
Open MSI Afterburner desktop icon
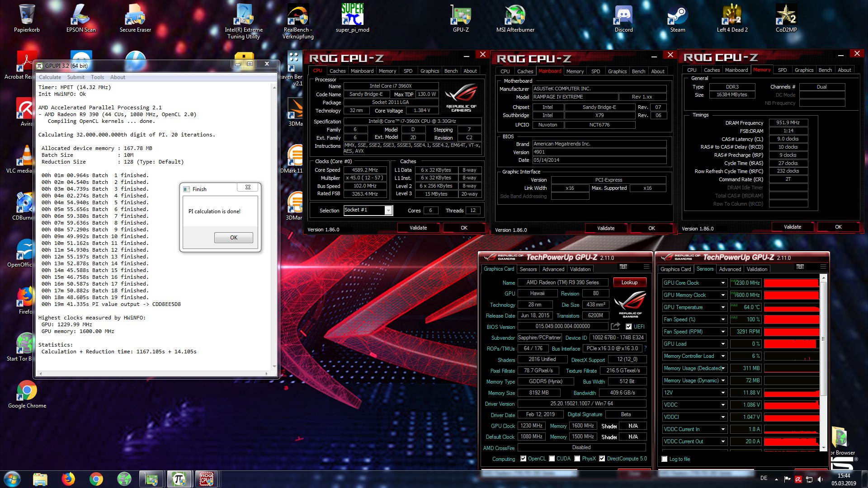pos(515,18)
